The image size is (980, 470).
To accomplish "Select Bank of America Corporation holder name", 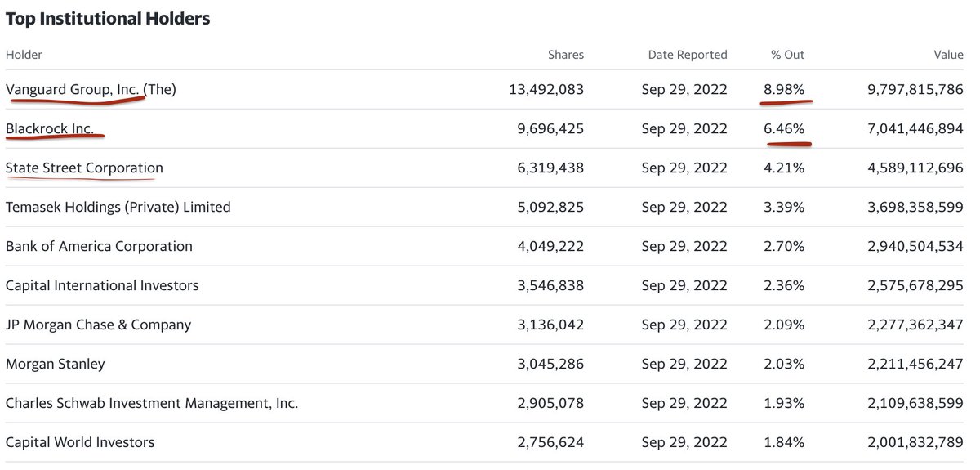I will click(99, 246).
